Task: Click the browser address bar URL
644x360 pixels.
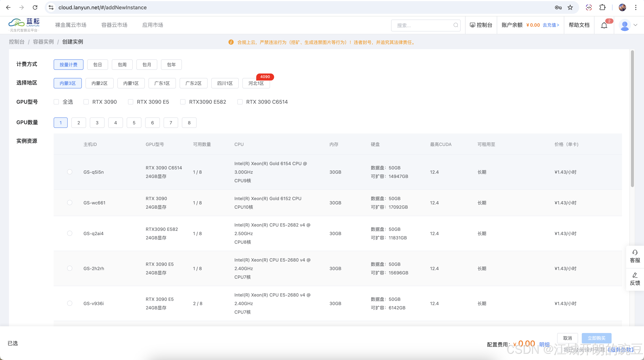Action: coord(102,7)
